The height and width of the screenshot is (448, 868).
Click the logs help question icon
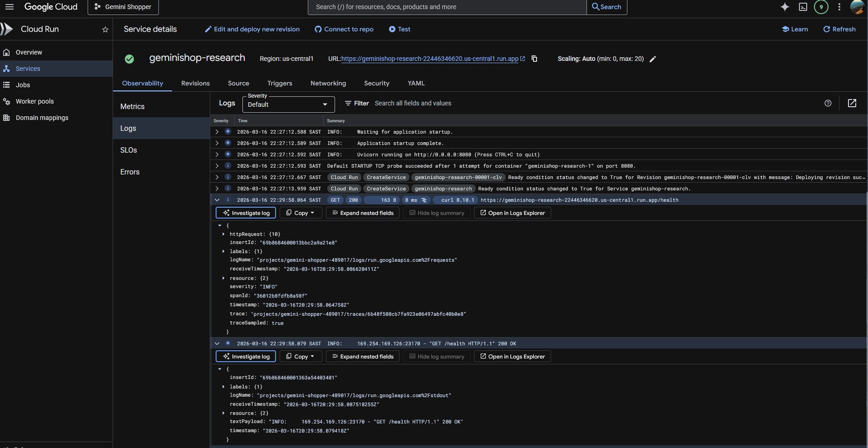(x=828, y=103)
